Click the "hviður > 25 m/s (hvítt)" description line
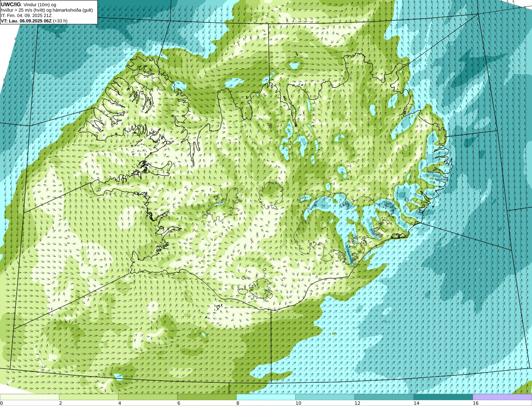This screenshot has width=532, height=406. click(47, 10)
